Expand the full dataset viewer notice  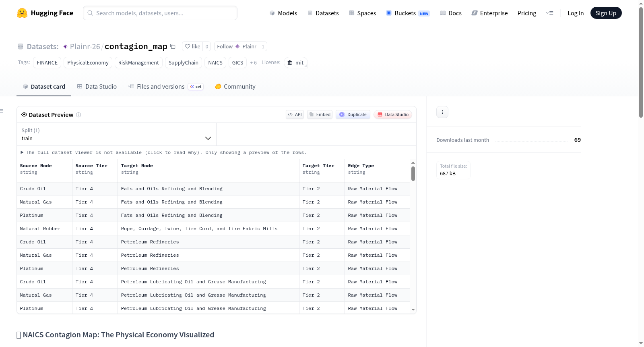(163, 152)
